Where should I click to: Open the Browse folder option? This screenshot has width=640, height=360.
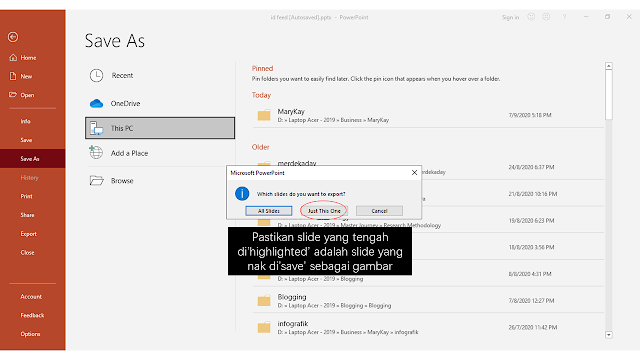111,180
